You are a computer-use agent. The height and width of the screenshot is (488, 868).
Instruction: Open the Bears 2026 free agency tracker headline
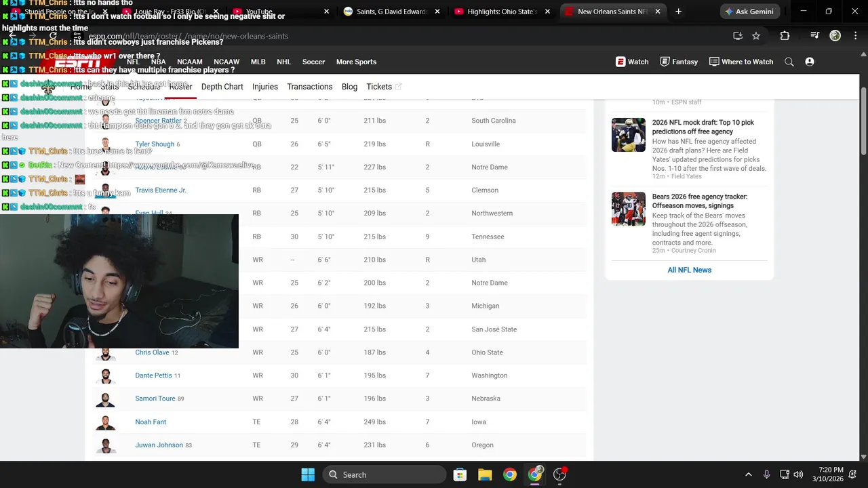tap(700, 201)
